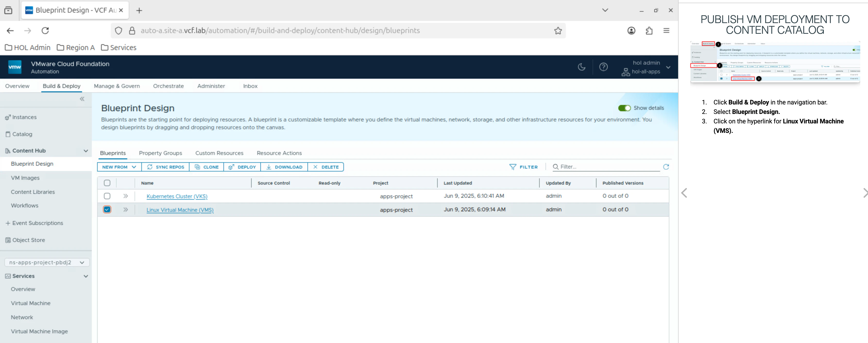The image size is (868, 343).
Task: Open Content Libraries in sidebar
Action: coord(33,192)
